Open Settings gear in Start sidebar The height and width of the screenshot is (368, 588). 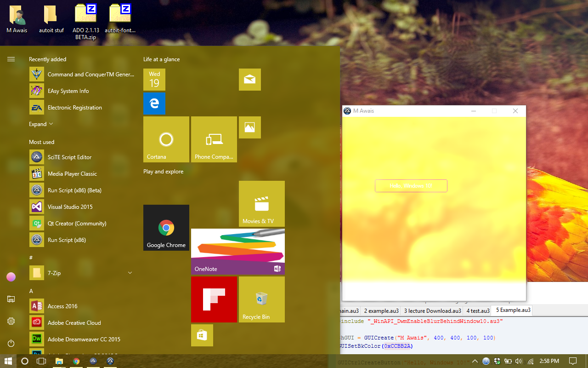click(x=11, y=321)
